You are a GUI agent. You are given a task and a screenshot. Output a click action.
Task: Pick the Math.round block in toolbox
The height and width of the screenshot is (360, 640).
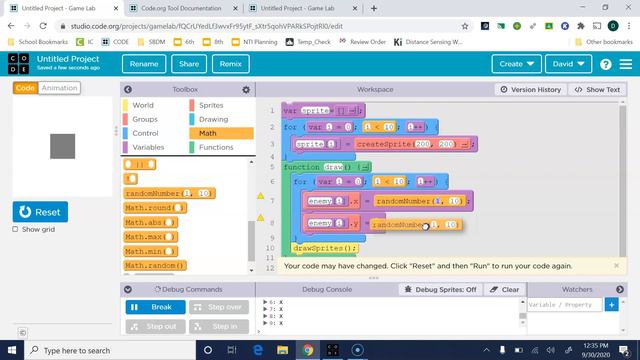tap(155, 208)
